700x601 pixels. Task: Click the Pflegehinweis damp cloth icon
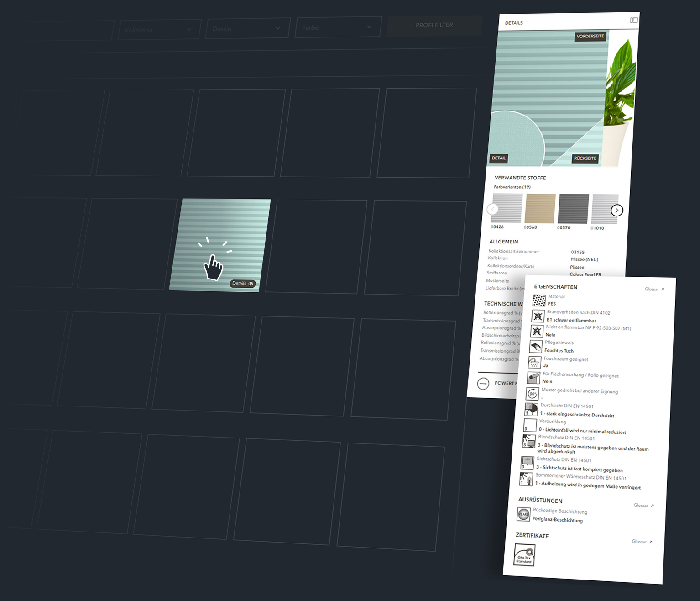coord(536,347)
